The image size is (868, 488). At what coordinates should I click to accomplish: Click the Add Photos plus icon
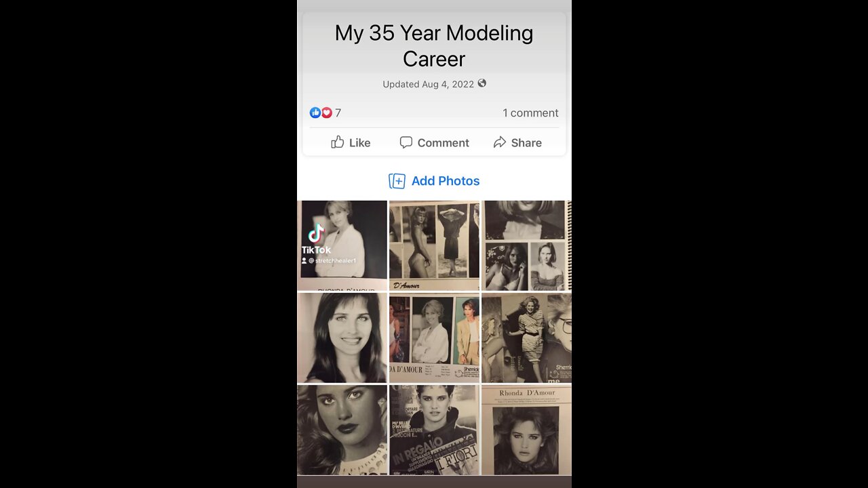click(397, 181)
